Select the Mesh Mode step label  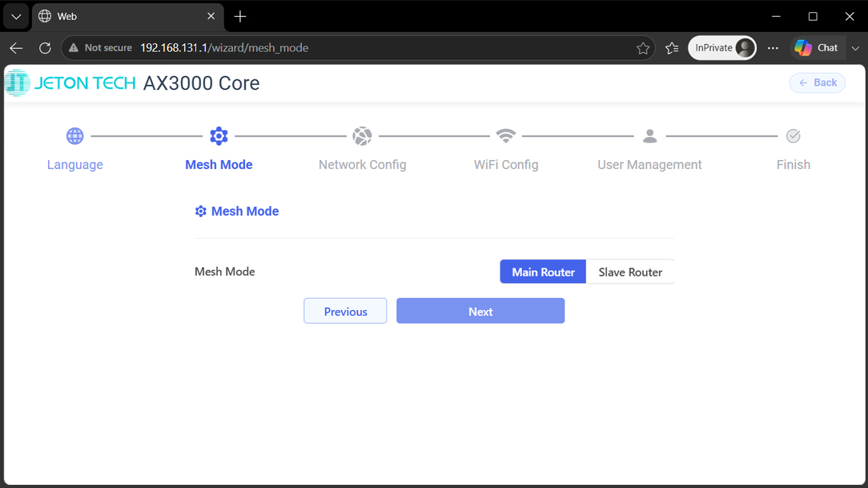pos(219,164)
